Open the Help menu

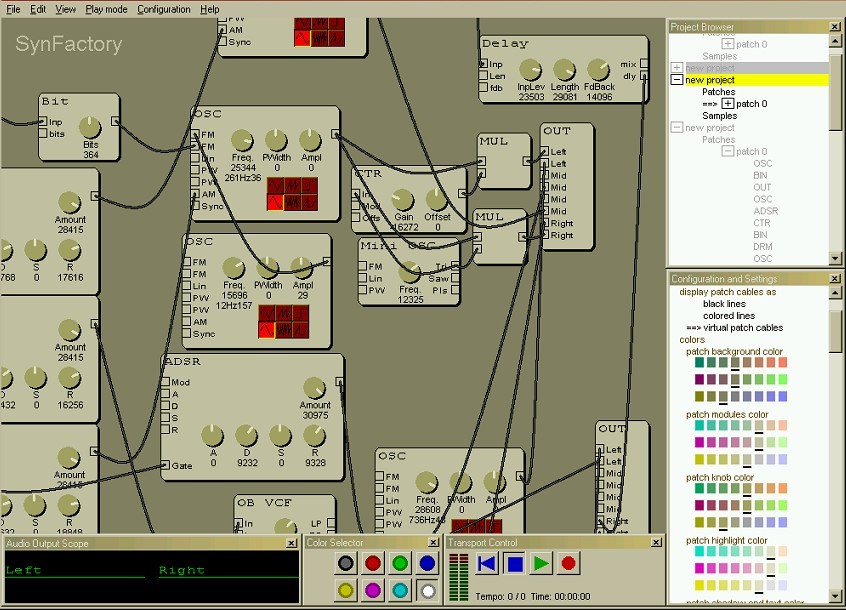(x=209, y=9)
